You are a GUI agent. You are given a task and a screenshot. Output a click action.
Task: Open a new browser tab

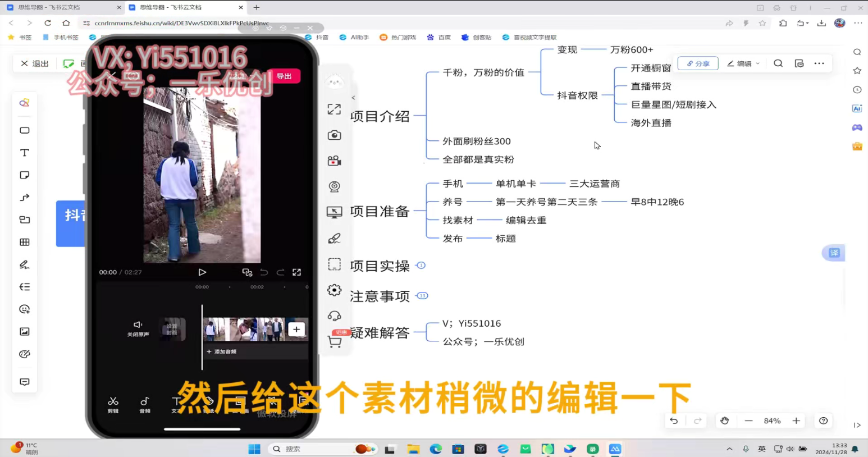[257, 7]
